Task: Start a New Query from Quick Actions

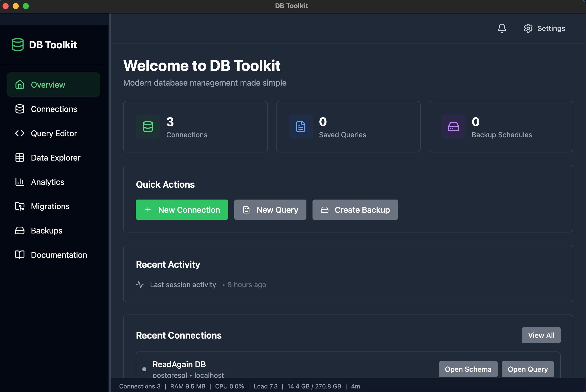Action: point(270,210)
